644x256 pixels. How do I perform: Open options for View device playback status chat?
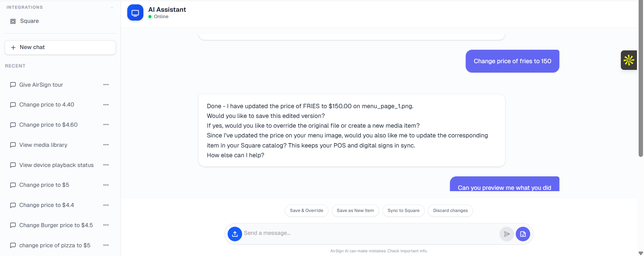click(x=106, y=165)
